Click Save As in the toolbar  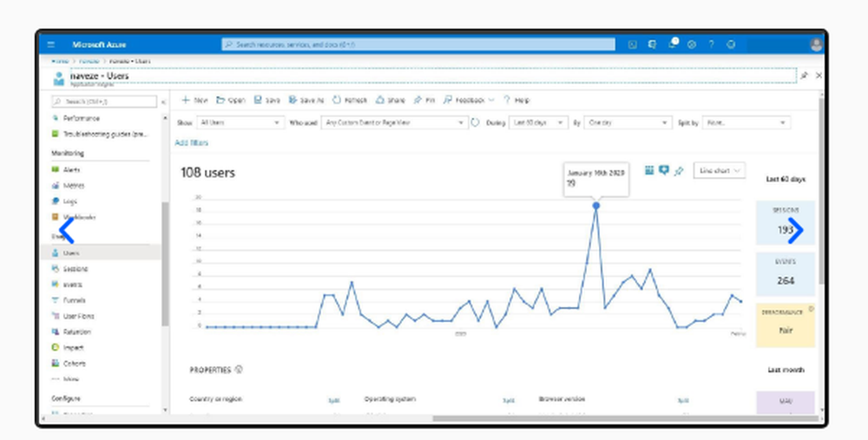point(306,100)
